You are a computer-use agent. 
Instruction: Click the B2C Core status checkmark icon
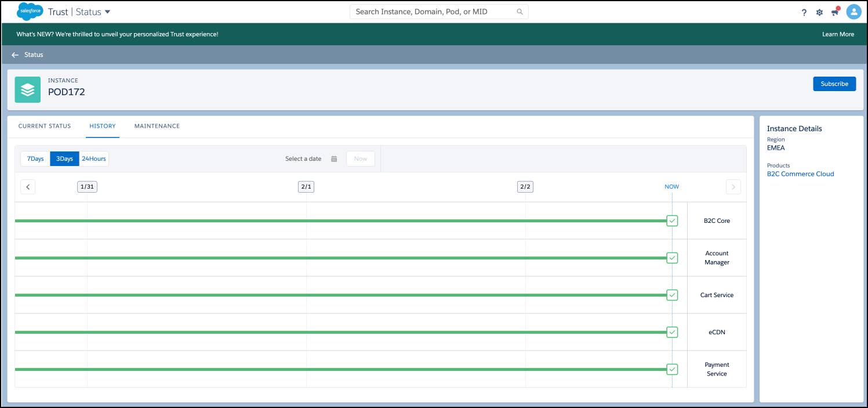tap(672, 221)
